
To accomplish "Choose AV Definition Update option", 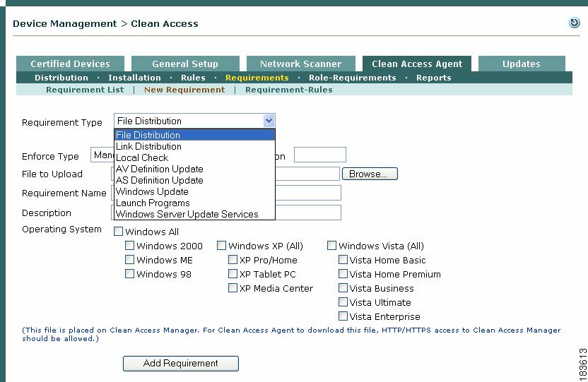I will 194,169.
